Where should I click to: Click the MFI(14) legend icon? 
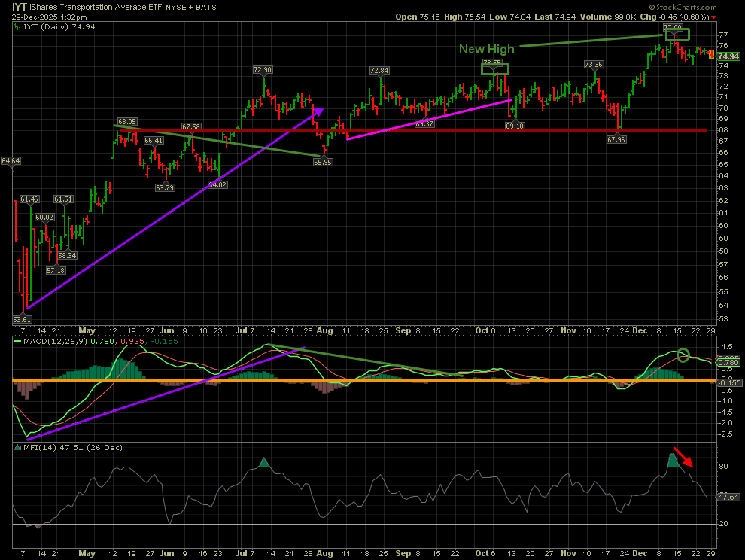(x=16, y=448)
